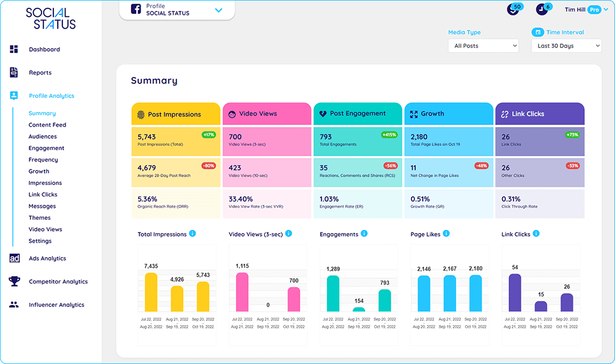Open the Settings link in the sidebar

pyautogui.click(x=40, y=240)
